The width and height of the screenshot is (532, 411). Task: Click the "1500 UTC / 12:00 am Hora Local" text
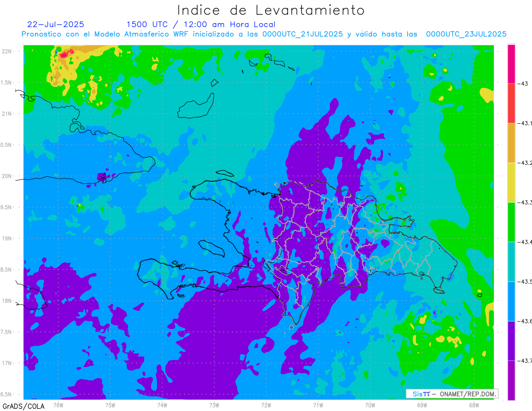[x=201, y=24]
